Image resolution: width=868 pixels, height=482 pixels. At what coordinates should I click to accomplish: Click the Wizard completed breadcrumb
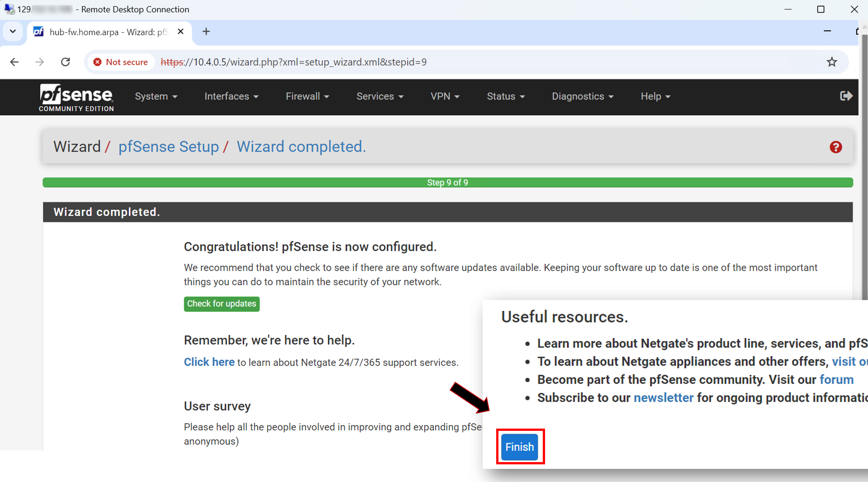301,147
